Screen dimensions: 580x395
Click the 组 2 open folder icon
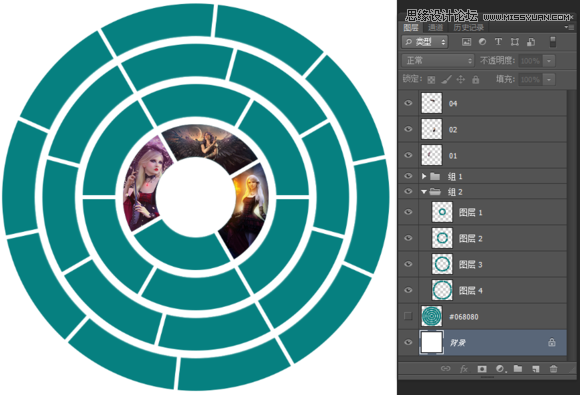(x=435, y=192)
